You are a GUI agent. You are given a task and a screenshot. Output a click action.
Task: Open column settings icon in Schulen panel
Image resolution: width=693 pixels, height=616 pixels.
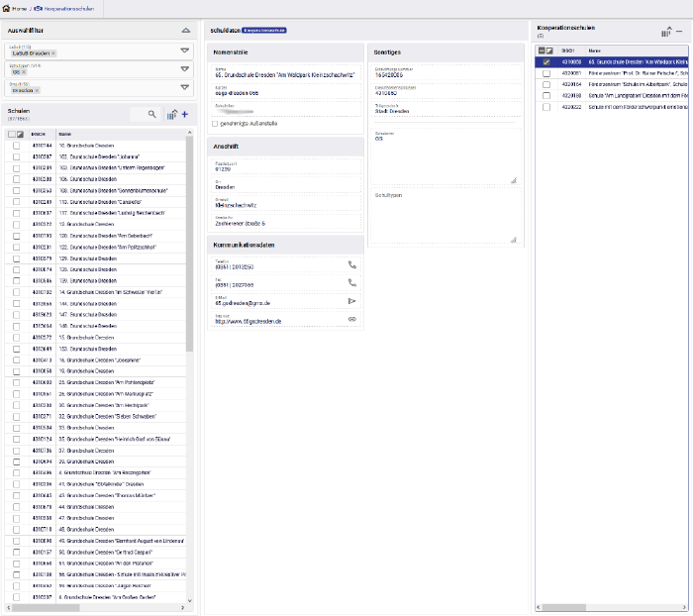coord(171,115)
